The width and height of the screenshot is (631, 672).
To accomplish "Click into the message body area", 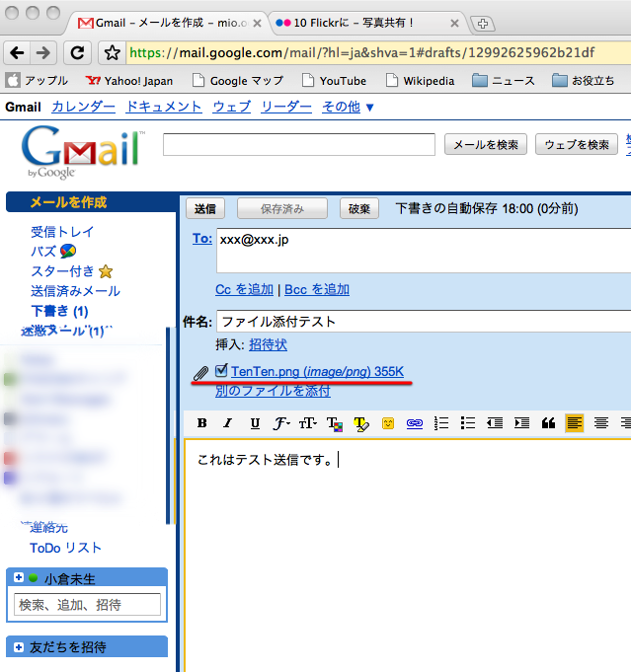I will 408,556.
